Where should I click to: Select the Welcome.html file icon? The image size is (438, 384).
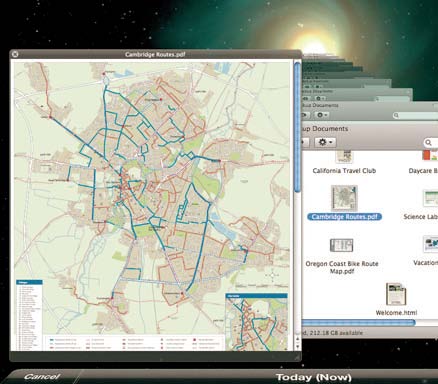pyautogui.click(x=396, y=294)
